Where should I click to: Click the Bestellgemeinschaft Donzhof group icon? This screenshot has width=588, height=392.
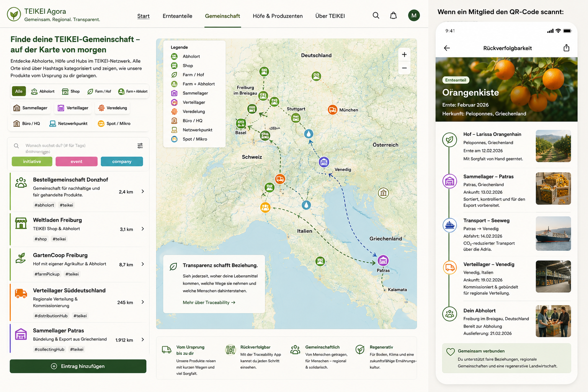(21, 183)
